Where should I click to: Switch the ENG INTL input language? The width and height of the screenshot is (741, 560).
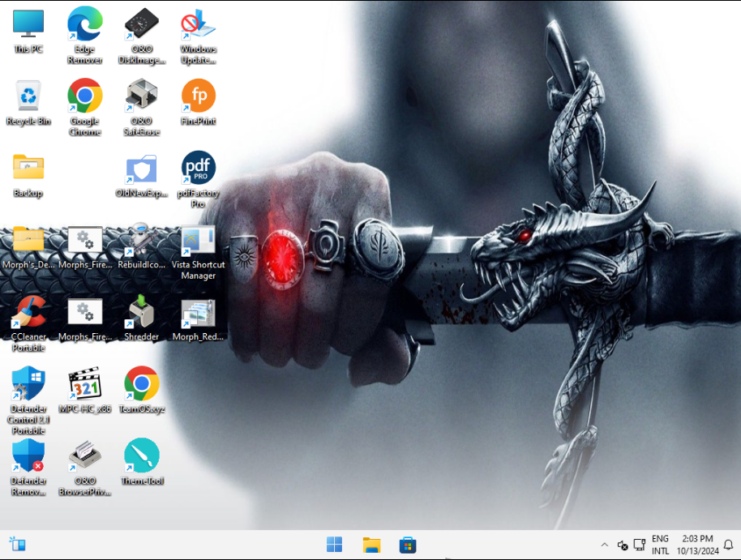pos(661,545)
